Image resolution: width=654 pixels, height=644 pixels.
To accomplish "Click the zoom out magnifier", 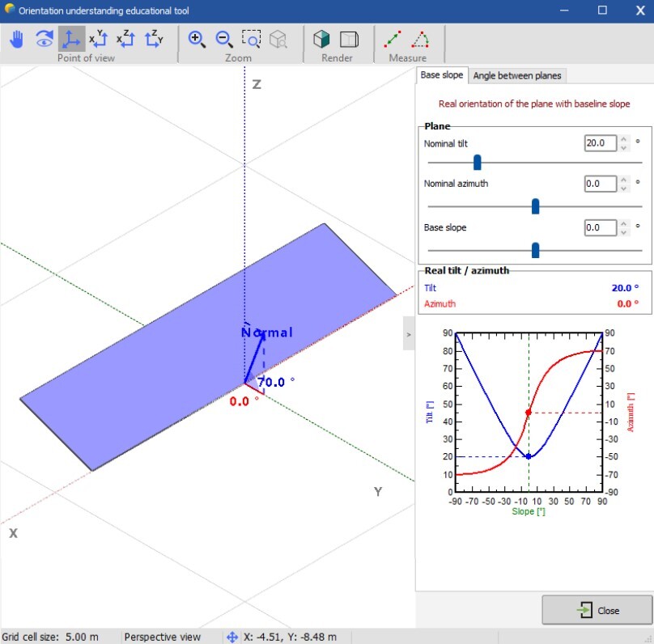I will [224, 39].
